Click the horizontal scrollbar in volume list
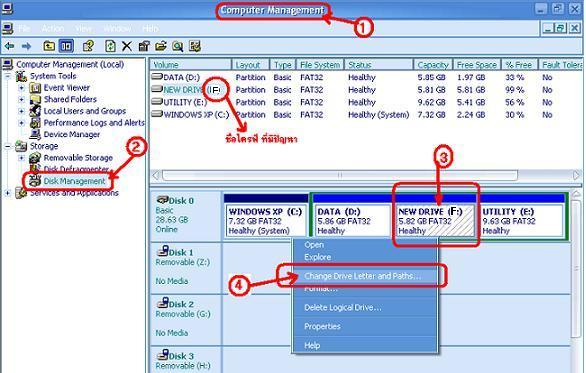Image resolution: width=586 pixels, height=373 pixels. click(x=340, y=175)
